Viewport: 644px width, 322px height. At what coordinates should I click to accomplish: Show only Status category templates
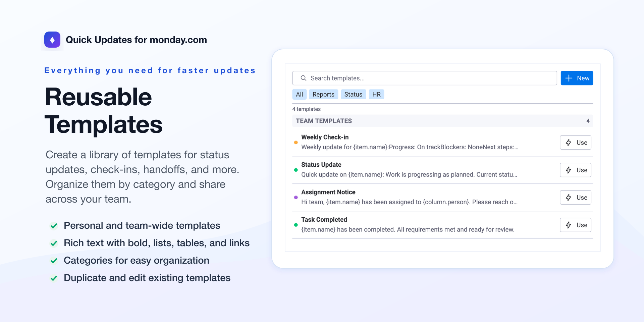click(x=353, y=95)
